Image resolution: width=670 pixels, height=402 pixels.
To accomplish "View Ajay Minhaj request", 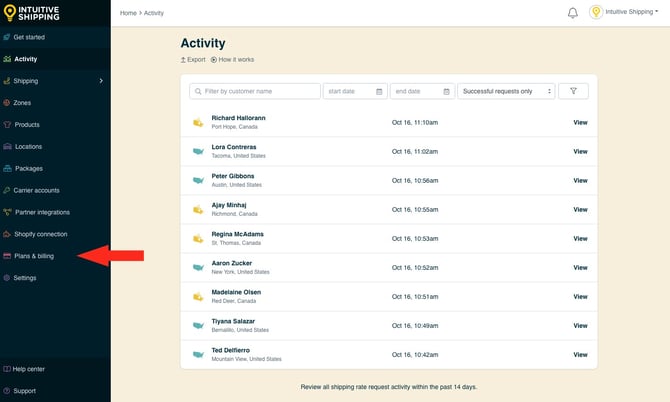I will pyautogui.click(x=580, y=209).
